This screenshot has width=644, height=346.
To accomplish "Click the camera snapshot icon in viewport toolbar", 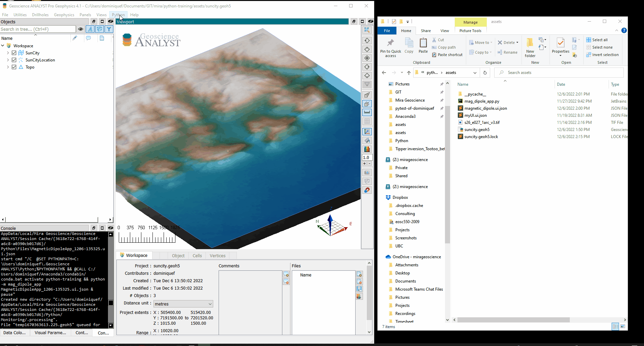I will (367, 172).
